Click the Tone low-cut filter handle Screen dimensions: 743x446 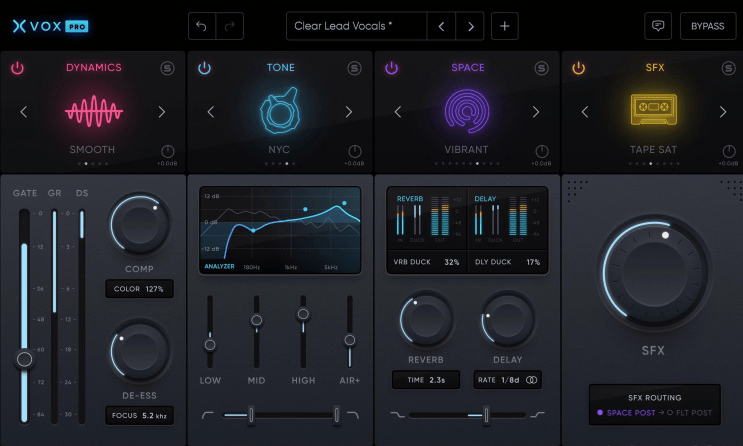pyautogui.click(x=251, y=415)
